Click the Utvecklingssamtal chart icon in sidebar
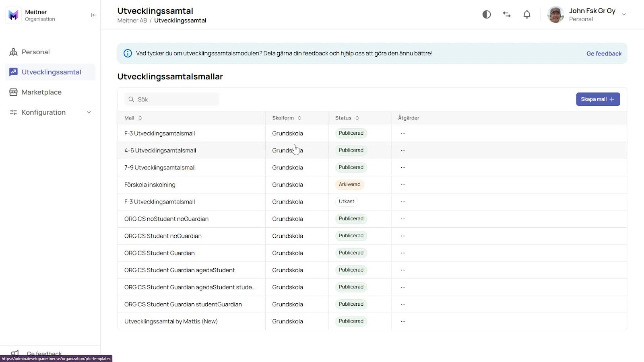644x362 pixels. 13,72
